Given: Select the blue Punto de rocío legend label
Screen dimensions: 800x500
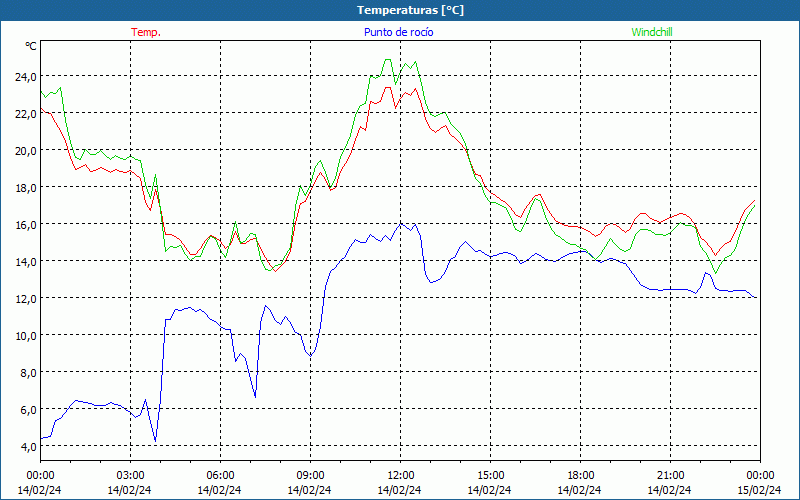Looking at the screenshot, I should click(398, 32).
